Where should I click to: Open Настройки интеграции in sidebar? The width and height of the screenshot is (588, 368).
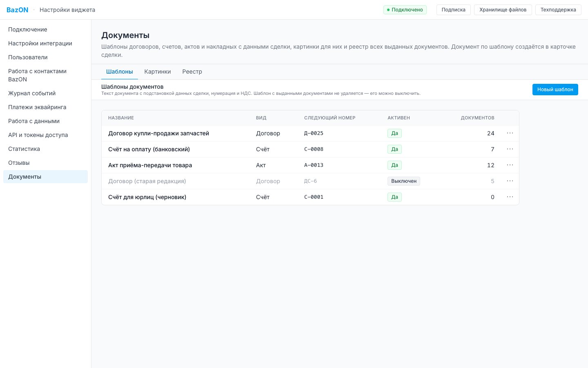(x=45, y=43)
